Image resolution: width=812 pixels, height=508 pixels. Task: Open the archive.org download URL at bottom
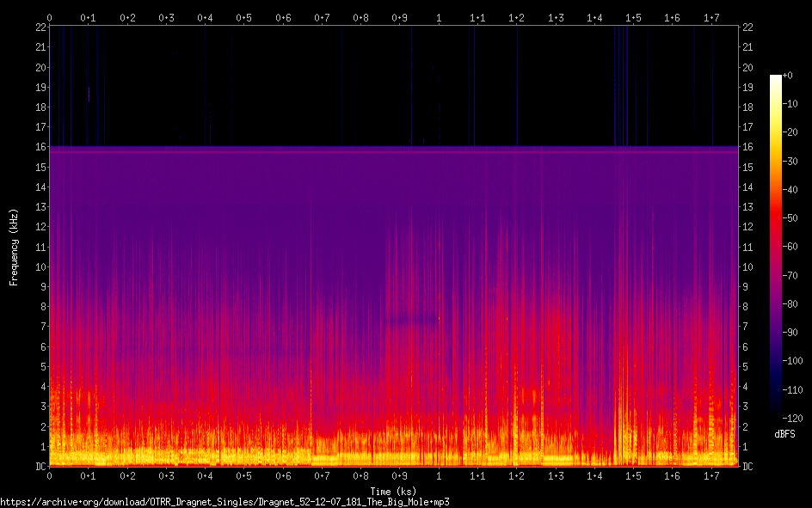(225, 501)
